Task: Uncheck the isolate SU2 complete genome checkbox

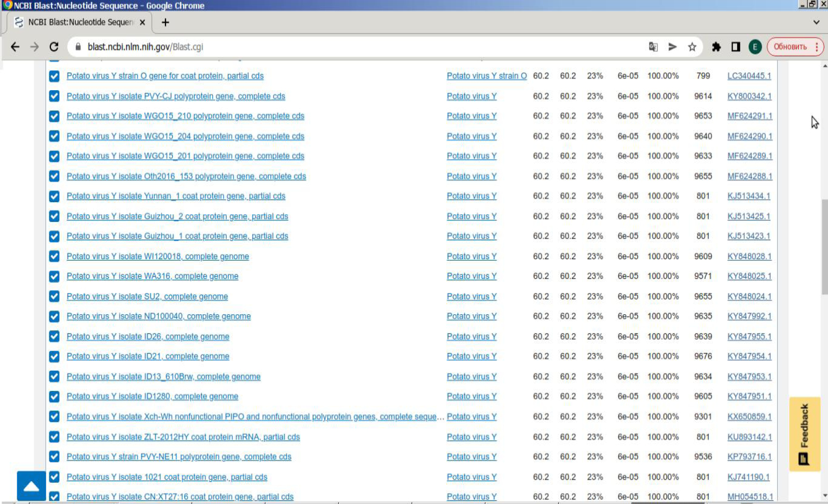Action: point(54,297)
